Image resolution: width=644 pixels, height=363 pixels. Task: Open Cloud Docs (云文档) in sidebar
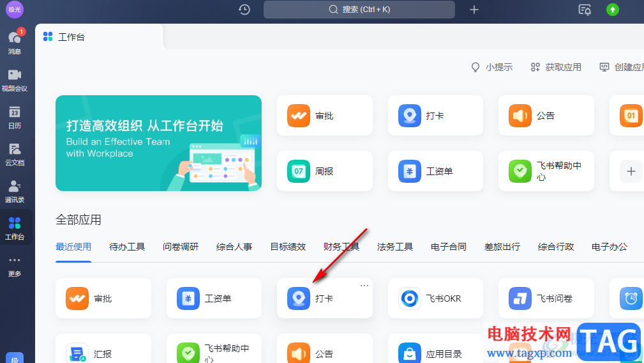coord(15,154)
